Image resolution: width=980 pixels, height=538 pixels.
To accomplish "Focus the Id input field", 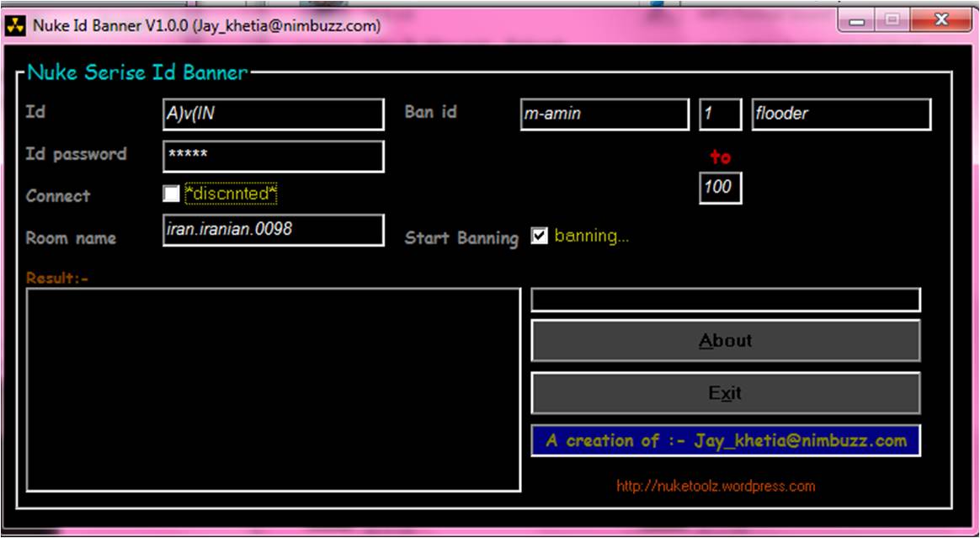I will click(273, 115).
